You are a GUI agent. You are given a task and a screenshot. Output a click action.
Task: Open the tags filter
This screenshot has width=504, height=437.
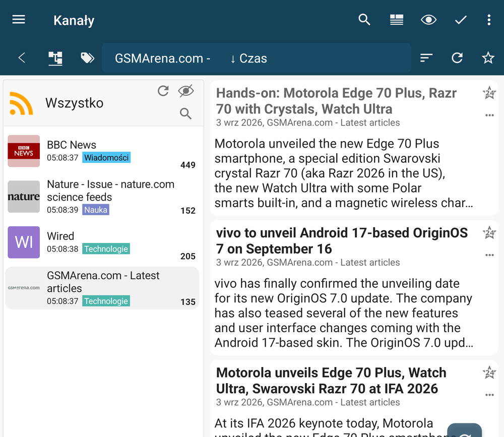click(87, 58)
